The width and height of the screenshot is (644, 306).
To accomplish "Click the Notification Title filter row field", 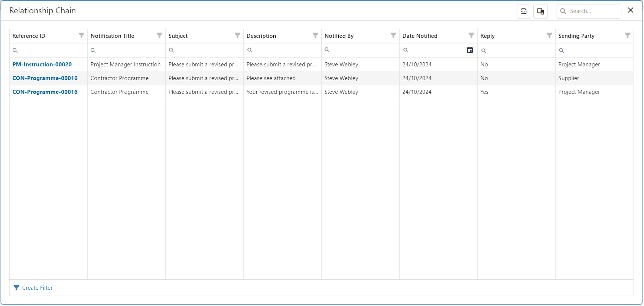I will click(x=126, y=50).
